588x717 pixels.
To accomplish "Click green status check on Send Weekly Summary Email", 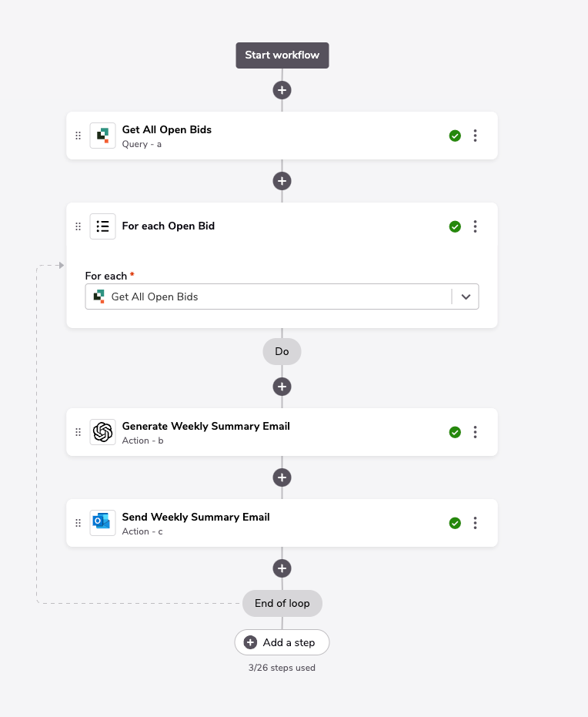I will [455, 523].
